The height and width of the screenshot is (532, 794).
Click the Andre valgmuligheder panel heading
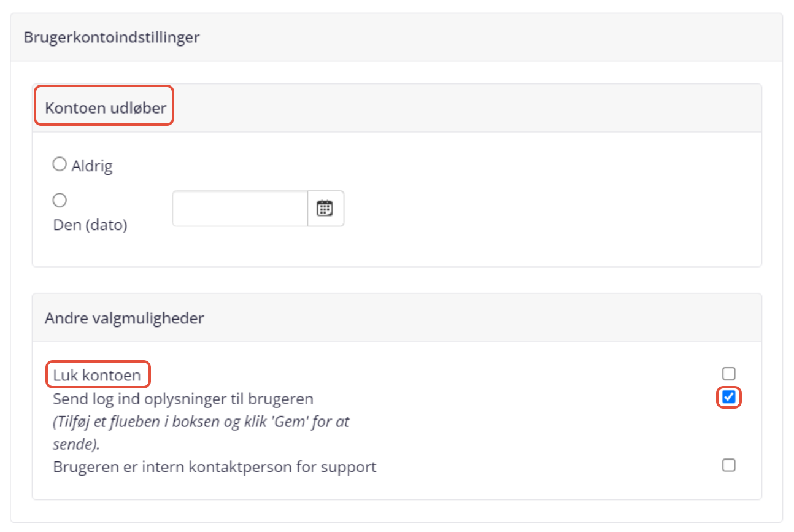pos(125,318)
